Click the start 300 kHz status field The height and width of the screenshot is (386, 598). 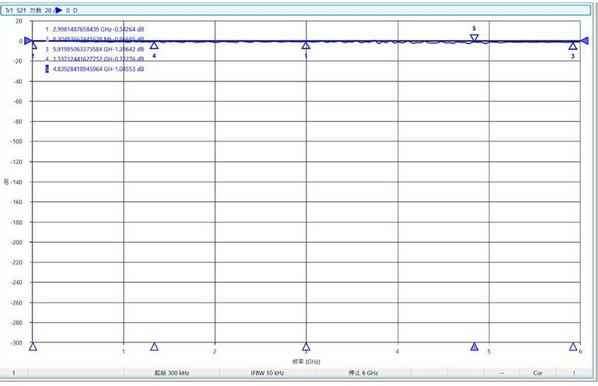coord(172,373)
